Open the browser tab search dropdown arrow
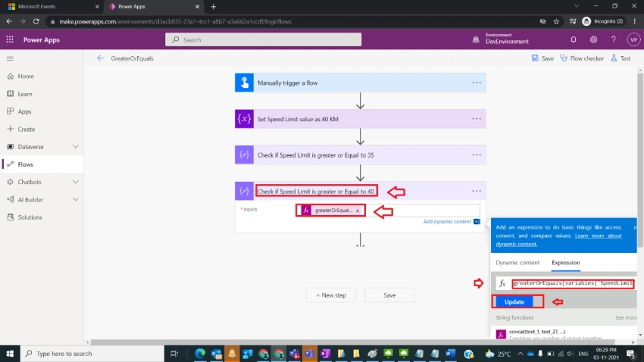644x362 pixels. click(x=577, y=6)
